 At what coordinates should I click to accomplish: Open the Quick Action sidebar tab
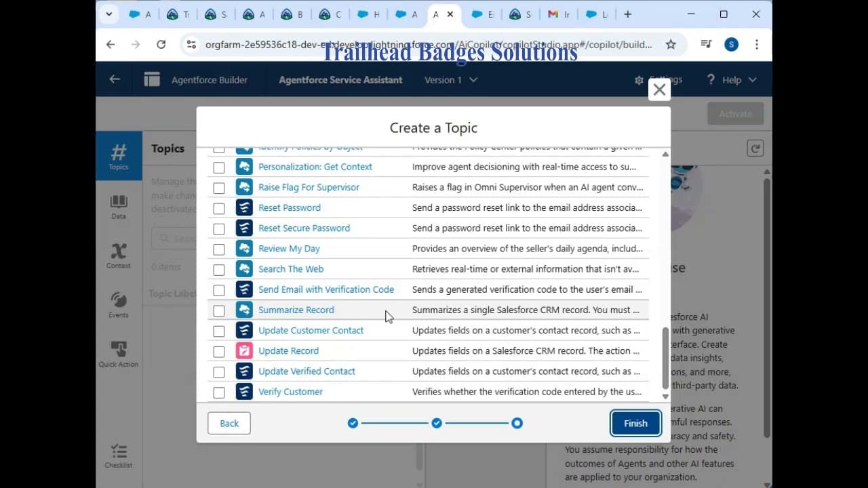[x=119, y=354]
